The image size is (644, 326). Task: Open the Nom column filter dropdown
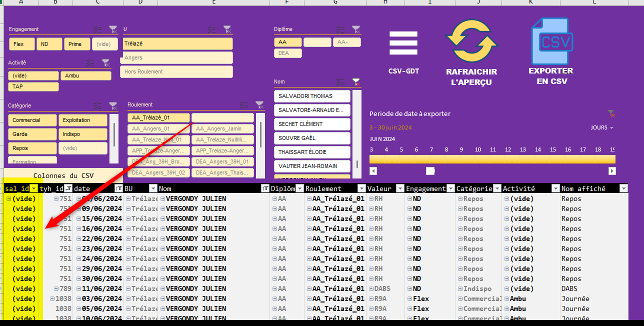pos(265,188)
